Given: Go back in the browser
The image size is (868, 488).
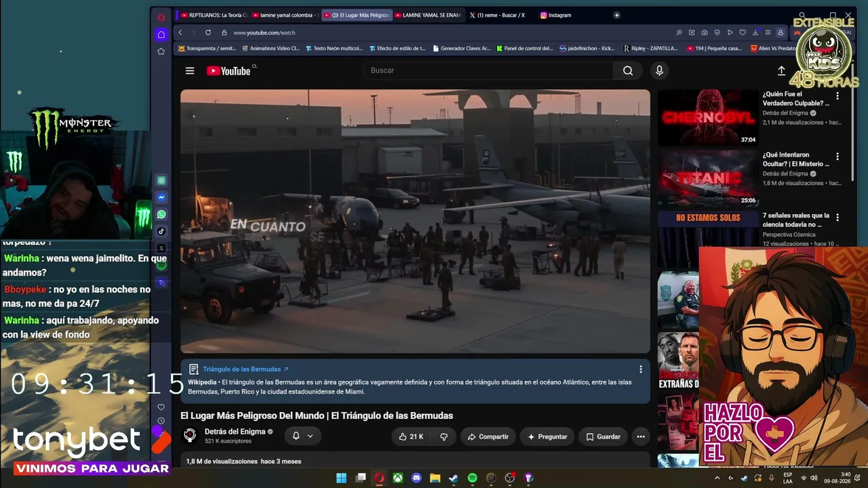Looking at the screenshot, I should coord(180,33).
